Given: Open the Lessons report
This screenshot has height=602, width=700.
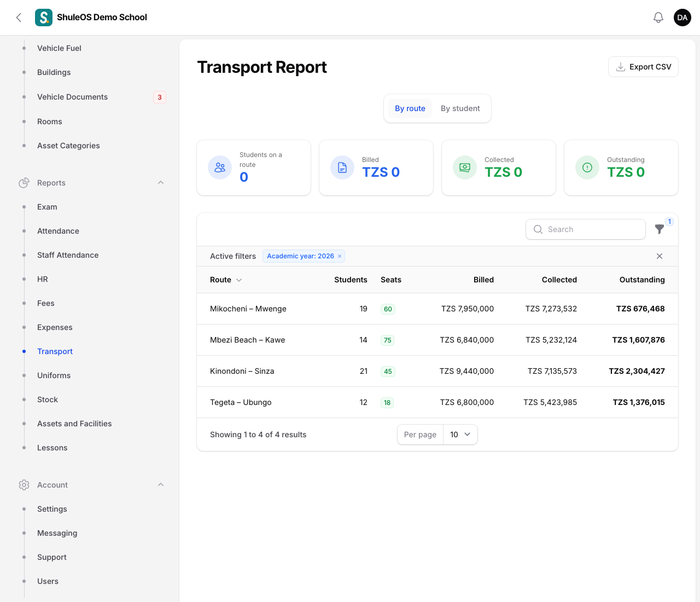Looking at the screenshot, I should (52, 448).
